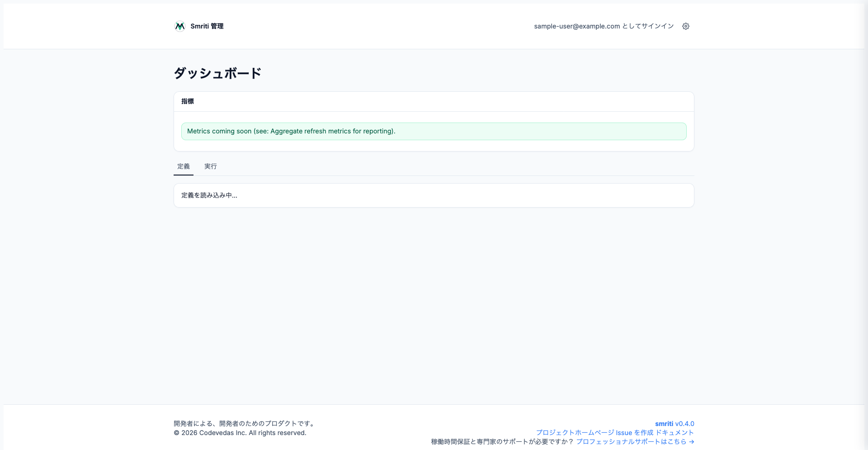Click the Smriti logo icon

click(x=179, y=26)
